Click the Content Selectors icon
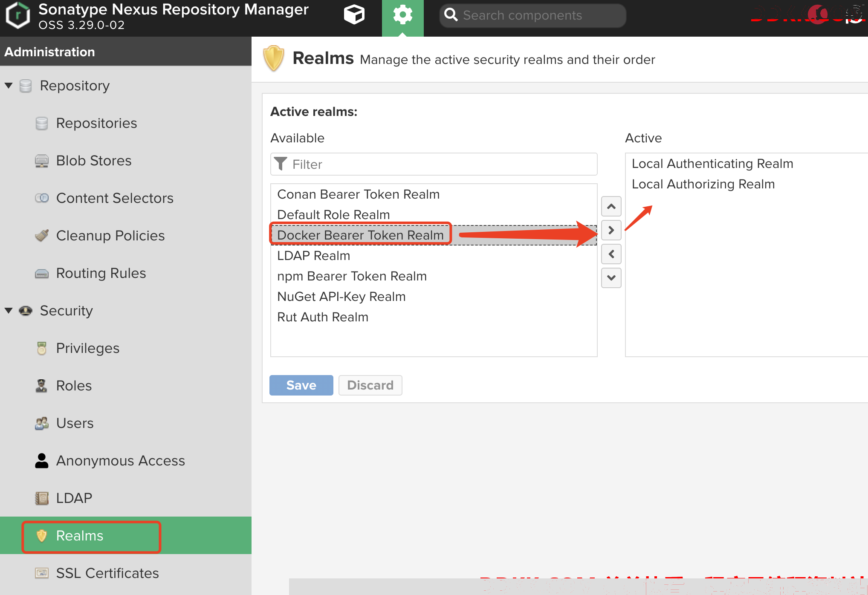The image size is (868, 595). pyautogui.click(x=42, y=198)
